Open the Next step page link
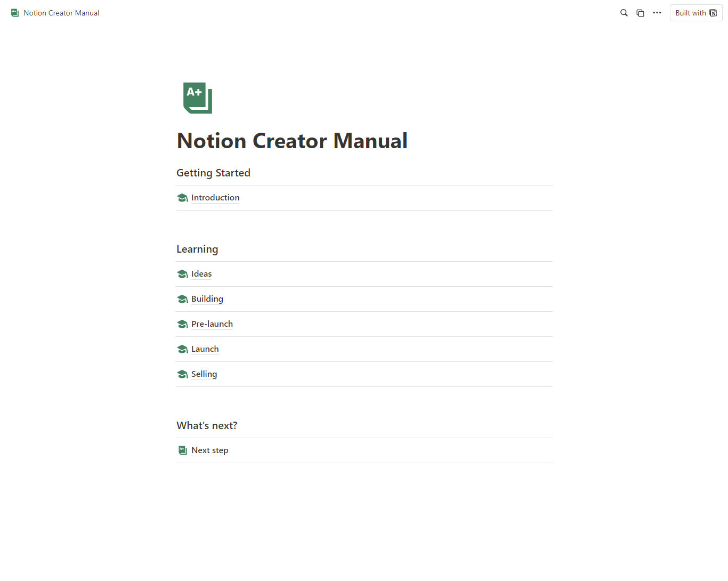 [x=210, y=450]
